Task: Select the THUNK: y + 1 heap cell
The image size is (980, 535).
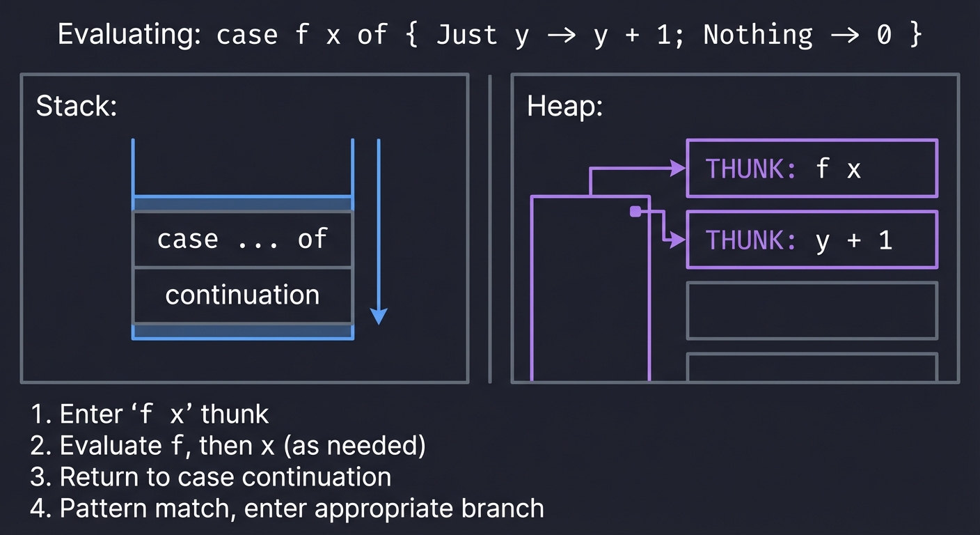Action: coord(812,240)
